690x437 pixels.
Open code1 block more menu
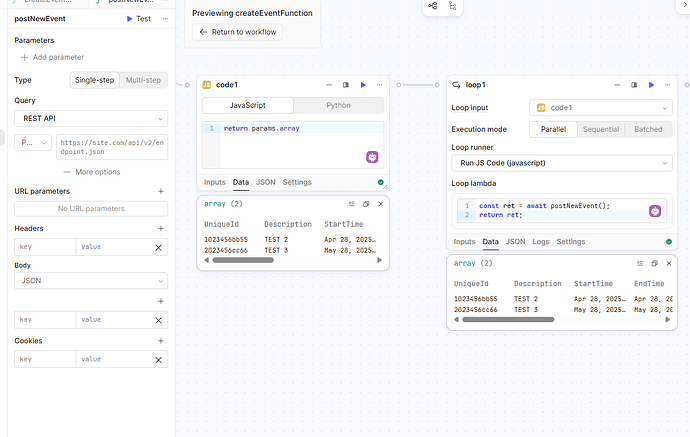point(380,85)
